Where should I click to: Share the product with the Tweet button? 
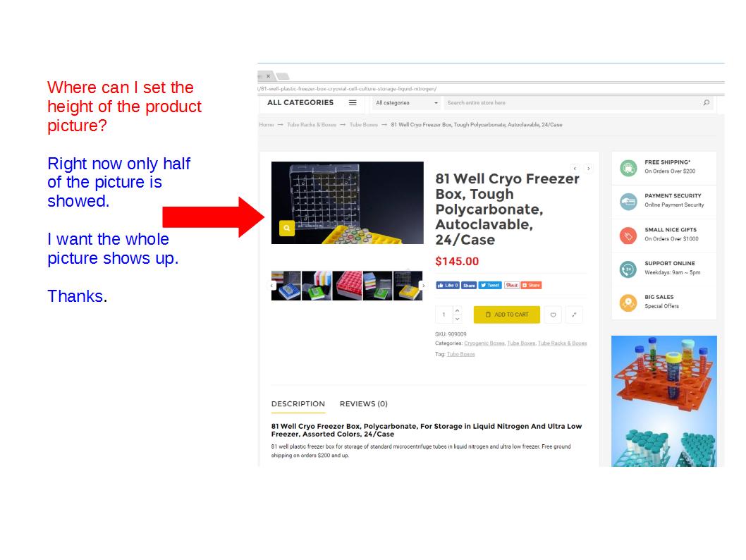point(490,286)
